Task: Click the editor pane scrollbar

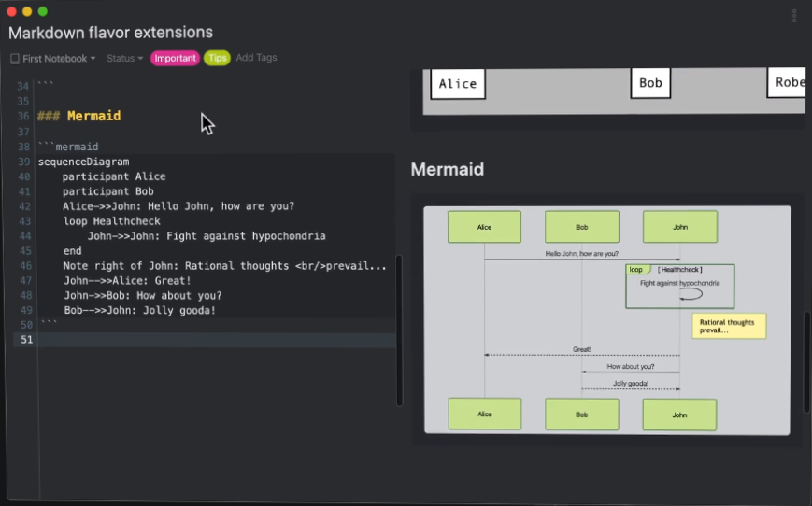Action: 399,330
